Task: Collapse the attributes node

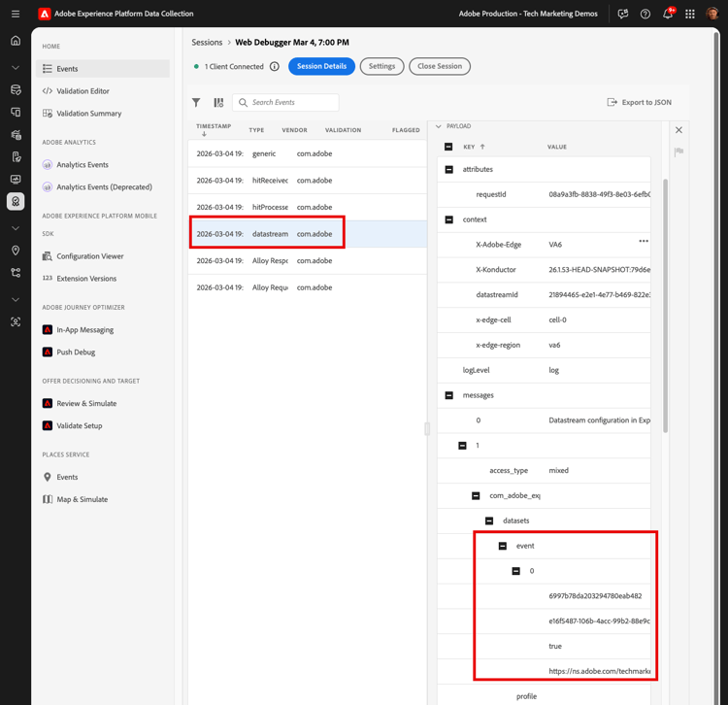Action: [x=449, y=170]
